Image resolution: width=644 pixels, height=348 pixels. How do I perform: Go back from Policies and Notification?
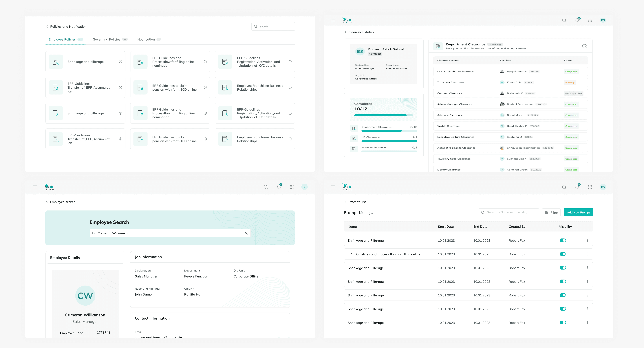(47, 27)
